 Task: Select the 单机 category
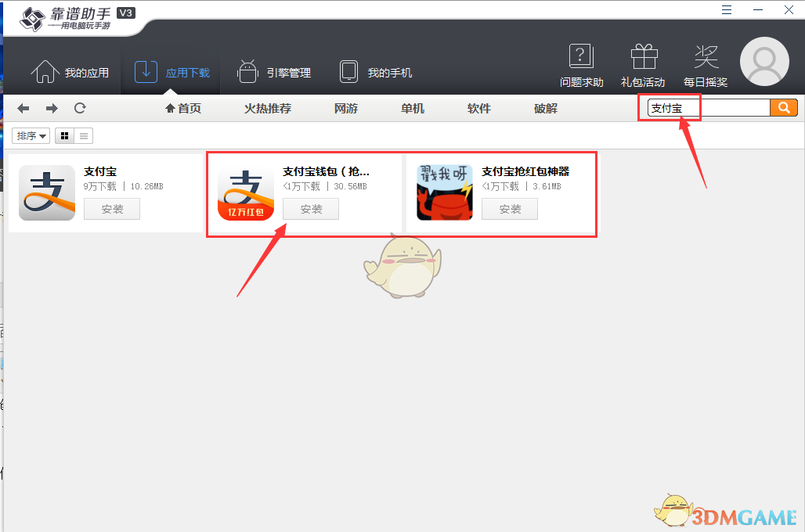point(413,108)
